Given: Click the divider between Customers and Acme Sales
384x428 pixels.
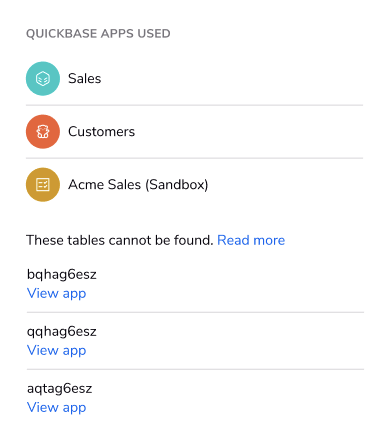Looking at the screenshot, I should pos(195,158).
